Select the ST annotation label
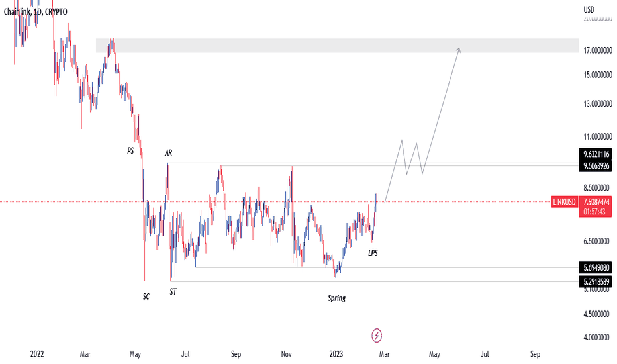Viewport: 617px width, 364px height. tap(173, 292)
